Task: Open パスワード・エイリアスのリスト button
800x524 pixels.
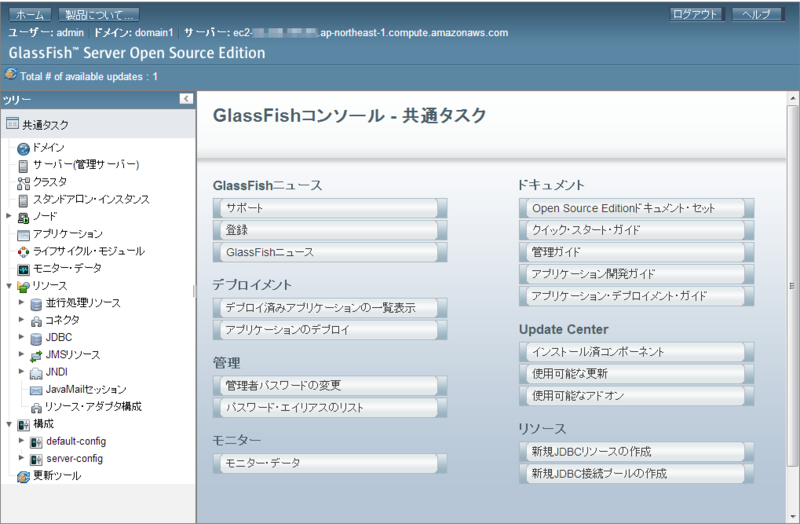Action: pyautogui.click(x=330, y=407)
